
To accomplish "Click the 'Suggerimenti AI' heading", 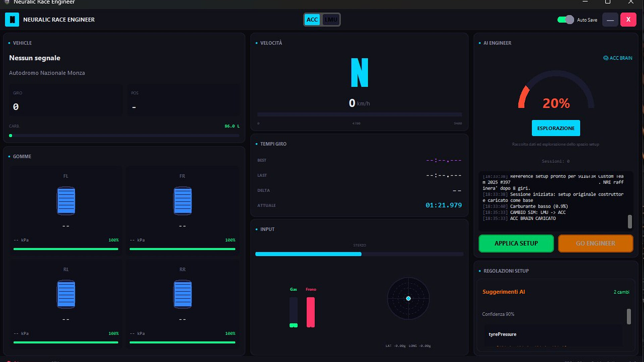I will pyautogui.click(x=503, y=292).
